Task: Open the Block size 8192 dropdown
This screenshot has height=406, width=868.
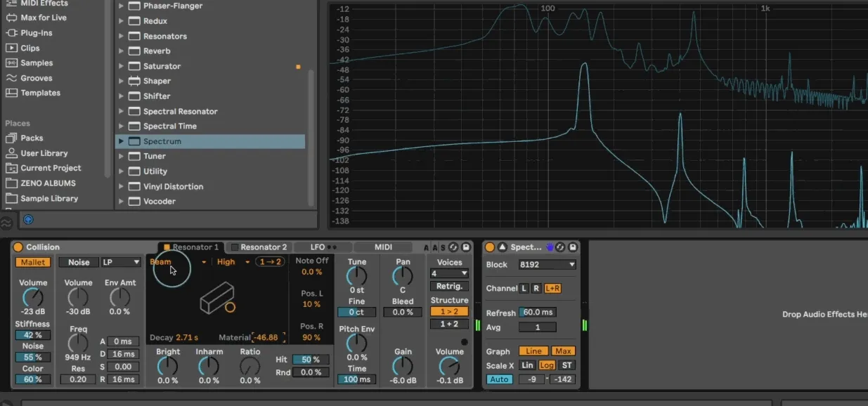Action: point(547,265)
